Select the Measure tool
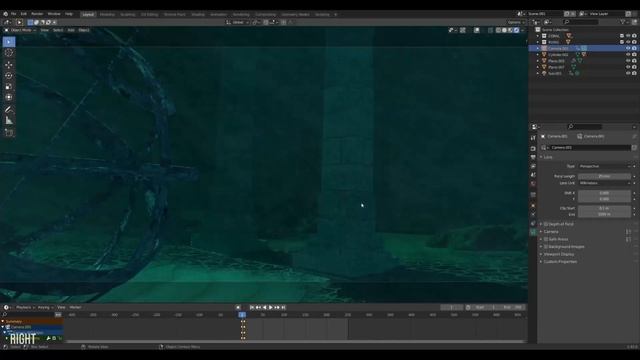 9,120
